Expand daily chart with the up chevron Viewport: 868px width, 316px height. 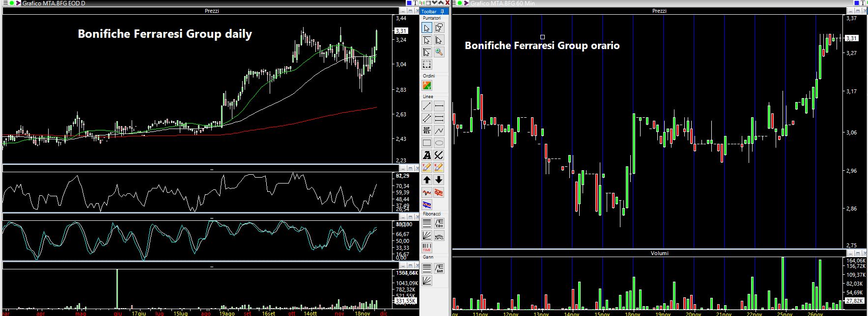coord(441,3)
